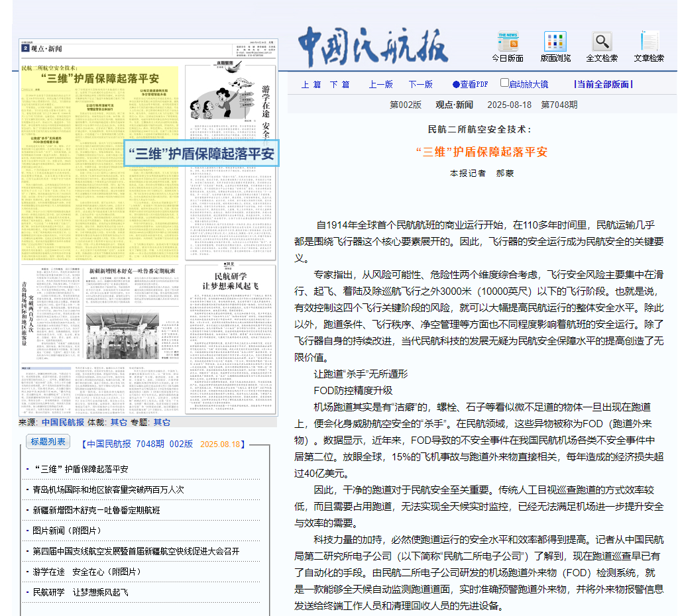Click the subtitle 民航二所航空安全技术：
678x616 pixels.
tap(480, 129)
